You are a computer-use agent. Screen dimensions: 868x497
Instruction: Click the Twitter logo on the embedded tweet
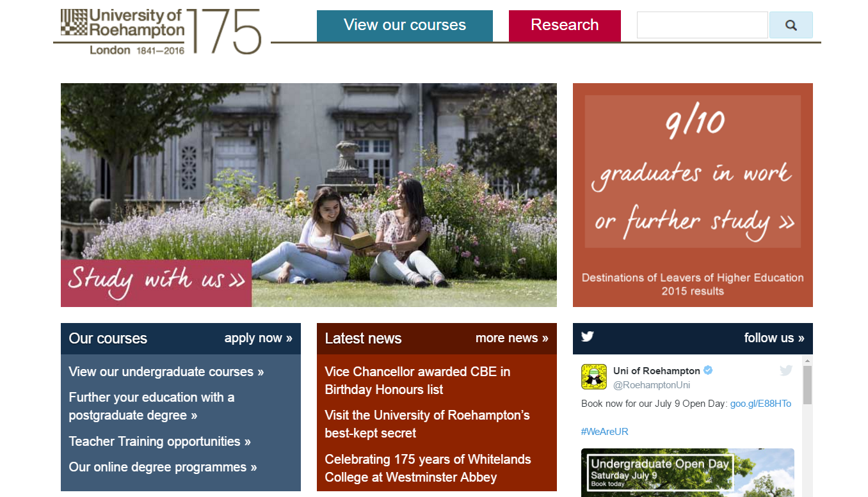click(x=785, y=370)
